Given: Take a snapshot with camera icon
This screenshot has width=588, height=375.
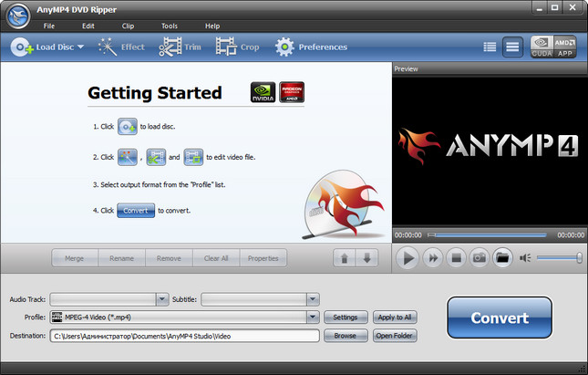Looking at the screenshot, I should 479,258.
